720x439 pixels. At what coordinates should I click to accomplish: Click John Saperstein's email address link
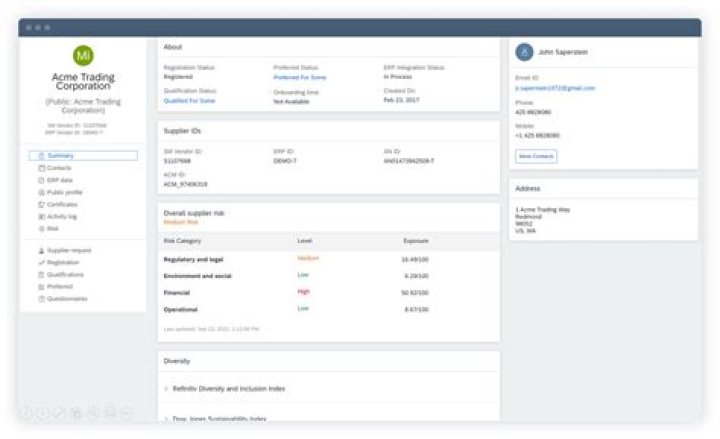click(x=555, y=88)
